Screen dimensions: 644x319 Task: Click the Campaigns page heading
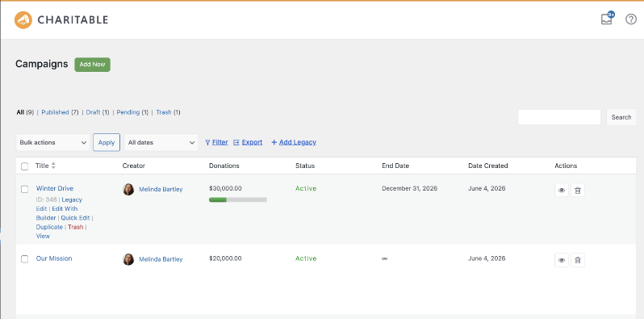41,64
